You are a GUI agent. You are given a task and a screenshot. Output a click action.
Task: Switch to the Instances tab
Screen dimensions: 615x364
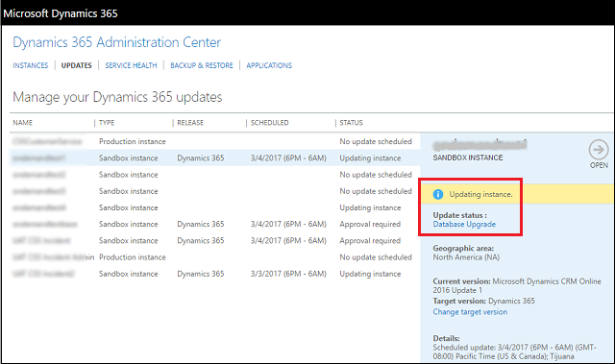[30, 65]
